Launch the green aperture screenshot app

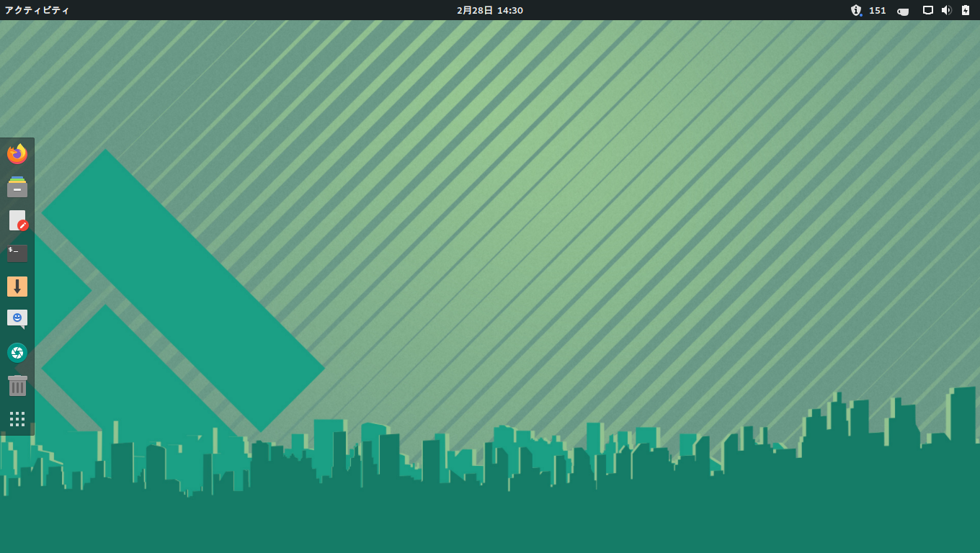coord(17,353)
